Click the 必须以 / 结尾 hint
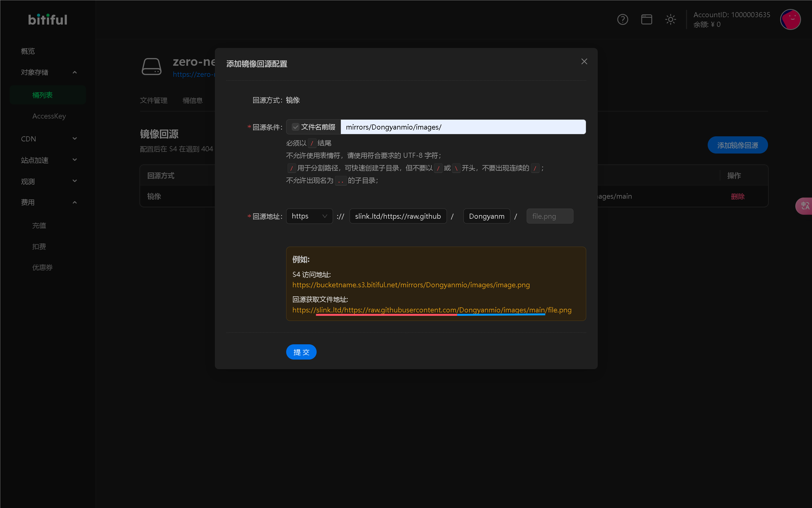The width and height of the screenshot is (812, 508). click(309, 143)
